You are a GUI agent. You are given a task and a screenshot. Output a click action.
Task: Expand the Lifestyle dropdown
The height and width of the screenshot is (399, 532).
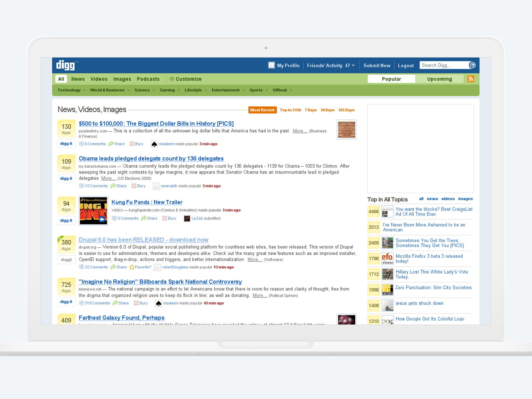(196, 90)
